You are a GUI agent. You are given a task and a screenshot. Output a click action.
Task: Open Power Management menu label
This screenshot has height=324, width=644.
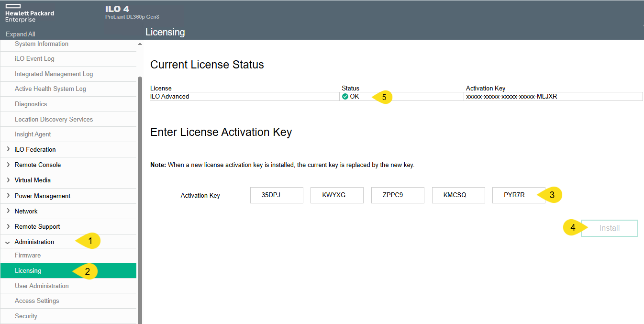coord(43,196)
